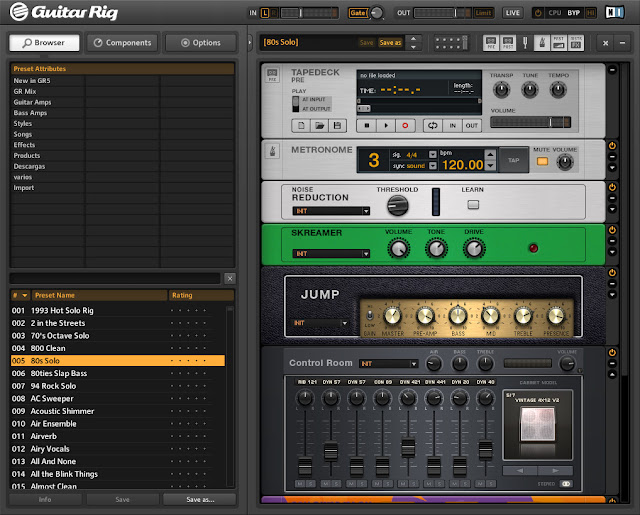640x515 pixels.
Task: Clear rack with the X toolbar button
Action: [606, 43]
